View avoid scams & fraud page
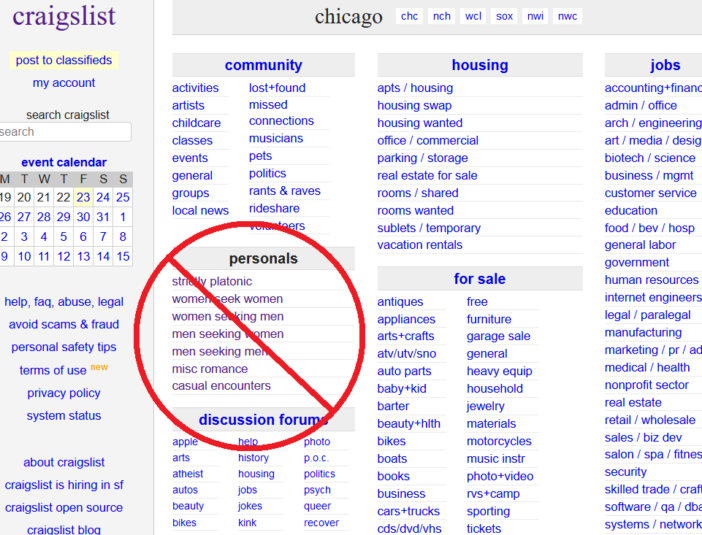This screenshot has height=535, width=702. [x=64, y=324]
